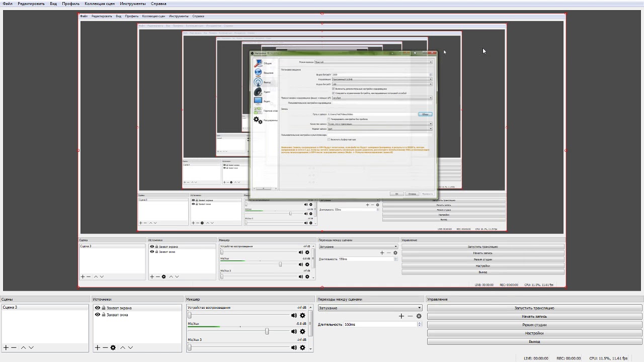Add a new scene with the plus icon
This screenshot has width=644, height=362.
[6, 347]
